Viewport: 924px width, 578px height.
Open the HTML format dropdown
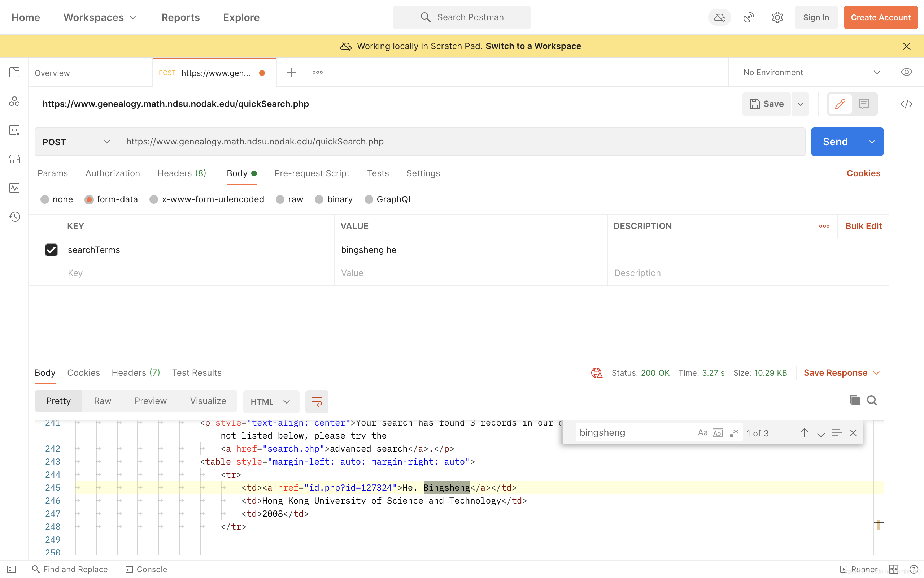click(x=271, y=401)
